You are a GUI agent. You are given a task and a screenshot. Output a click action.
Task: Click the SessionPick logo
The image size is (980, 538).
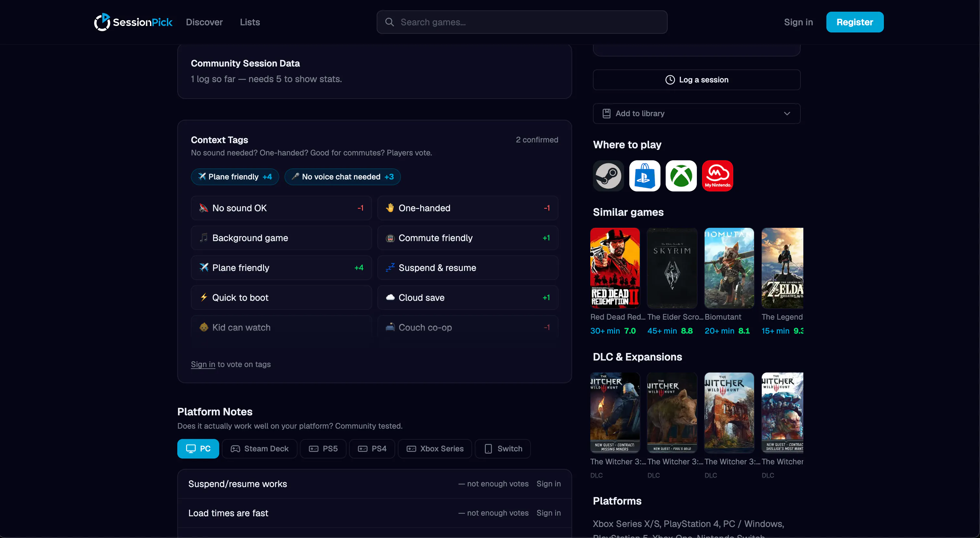(x=133, y=22)
